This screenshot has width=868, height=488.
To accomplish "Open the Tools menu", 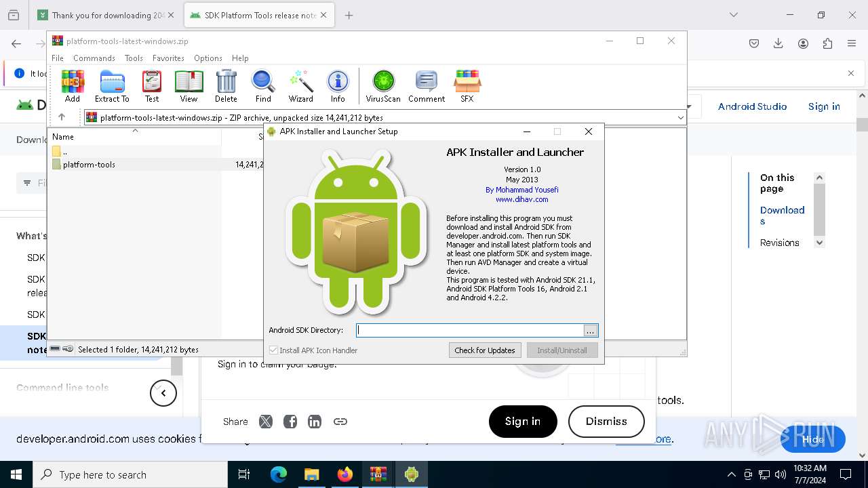I will click(134, 58).
